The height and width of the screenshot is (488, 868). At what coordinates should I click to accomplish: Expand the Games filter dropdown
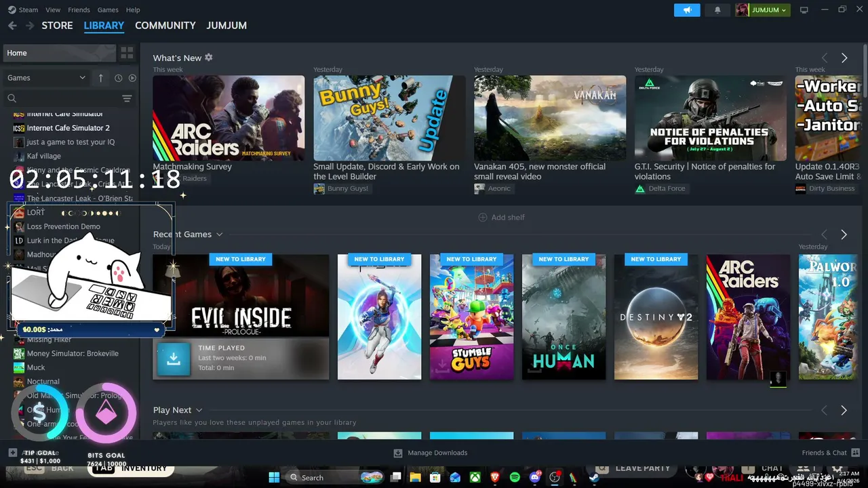tap(46, 78)
